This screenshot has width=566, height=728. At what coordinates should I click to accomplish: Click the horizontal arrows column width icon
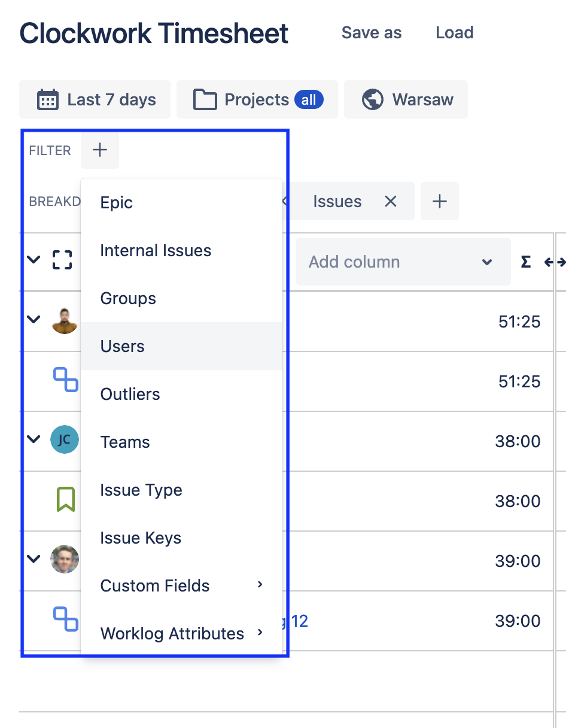(x=555, y=262)
